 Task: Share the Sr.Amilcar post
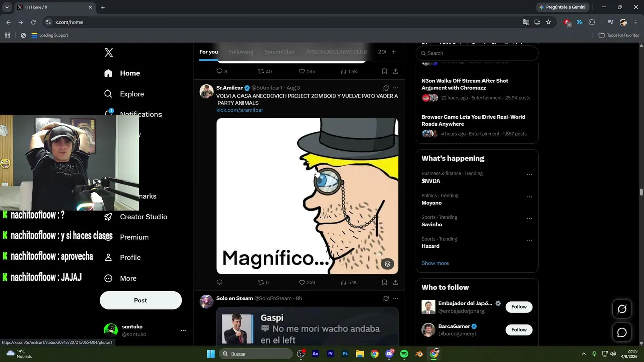[395, 282]
